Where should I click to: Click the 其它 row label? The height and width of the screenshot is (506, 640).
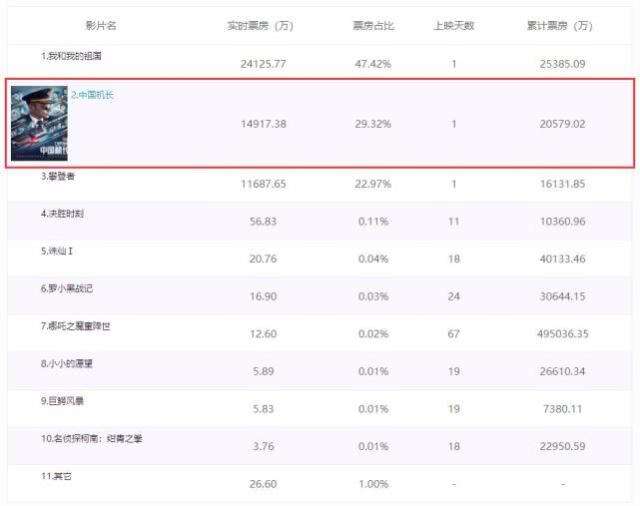57,476
